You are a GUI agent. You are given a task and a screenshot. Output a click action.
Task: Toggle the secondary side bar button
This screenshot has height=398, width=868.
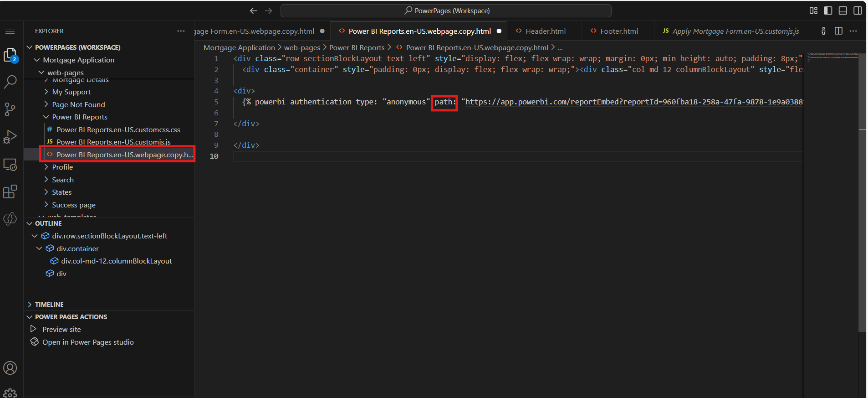tap(858, 10)
